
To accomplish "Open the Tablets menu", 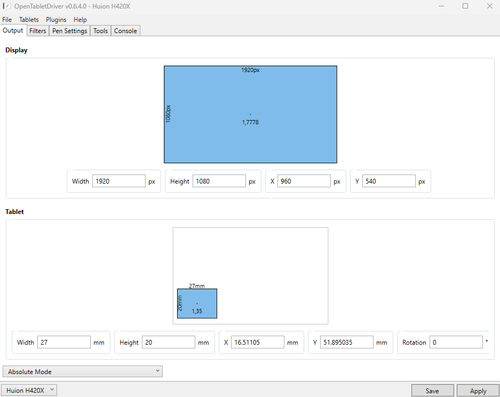I will coord(29,20).
